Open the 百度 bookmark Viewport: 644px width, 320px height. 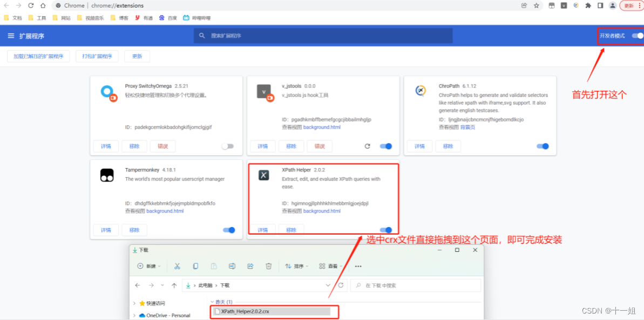point(168,18)
